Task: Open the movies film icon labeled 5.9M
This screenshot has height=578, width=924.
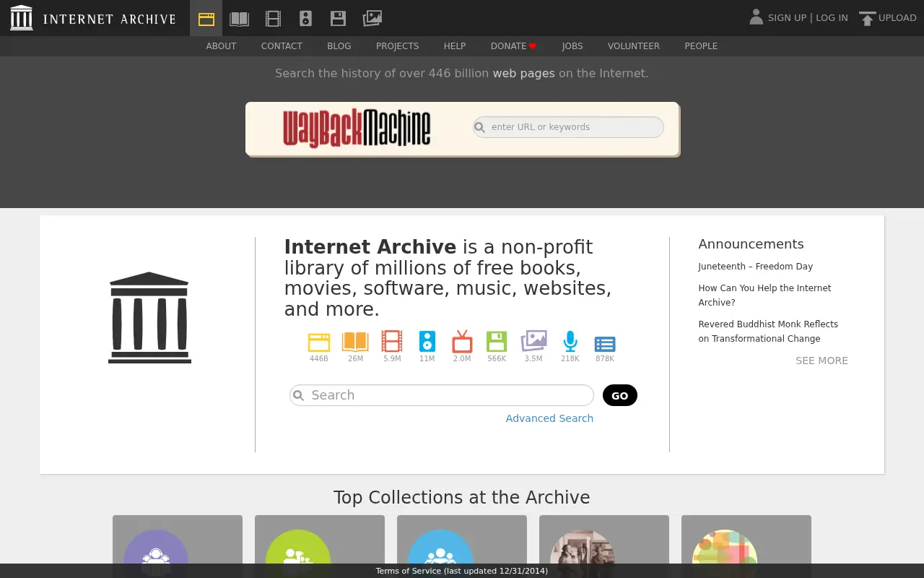Action: point(392,341)
